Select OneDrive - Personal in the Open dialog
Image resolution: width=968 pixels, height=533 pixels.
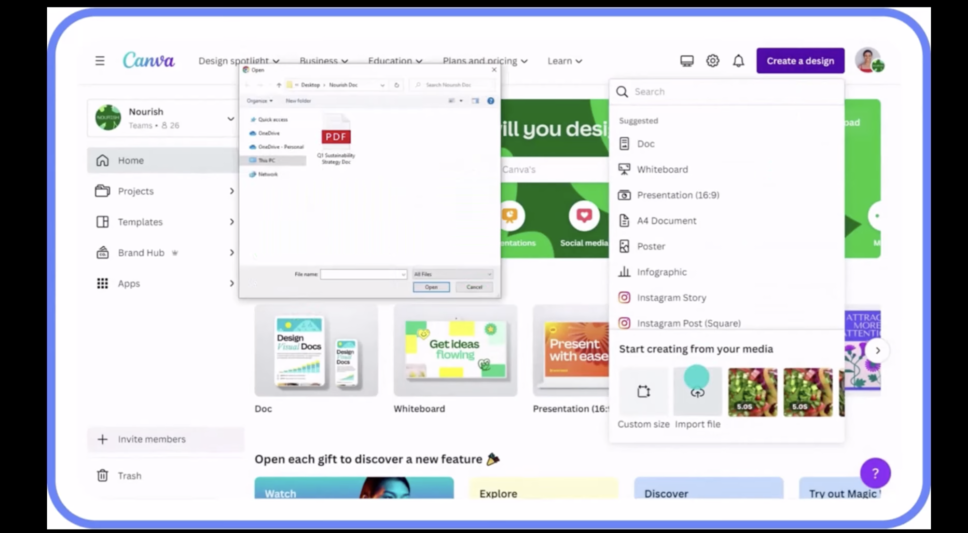[276, 147]
